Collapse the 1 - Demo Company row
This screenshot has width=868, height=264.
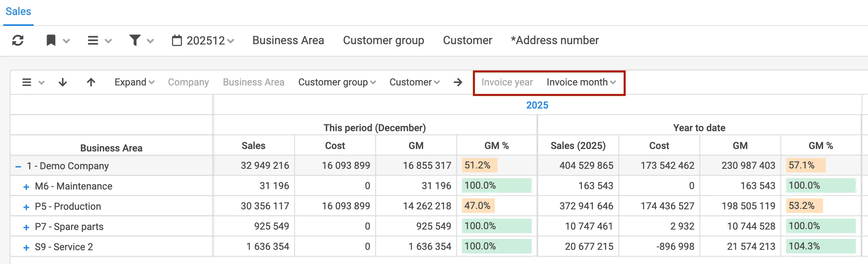(18, 166)
